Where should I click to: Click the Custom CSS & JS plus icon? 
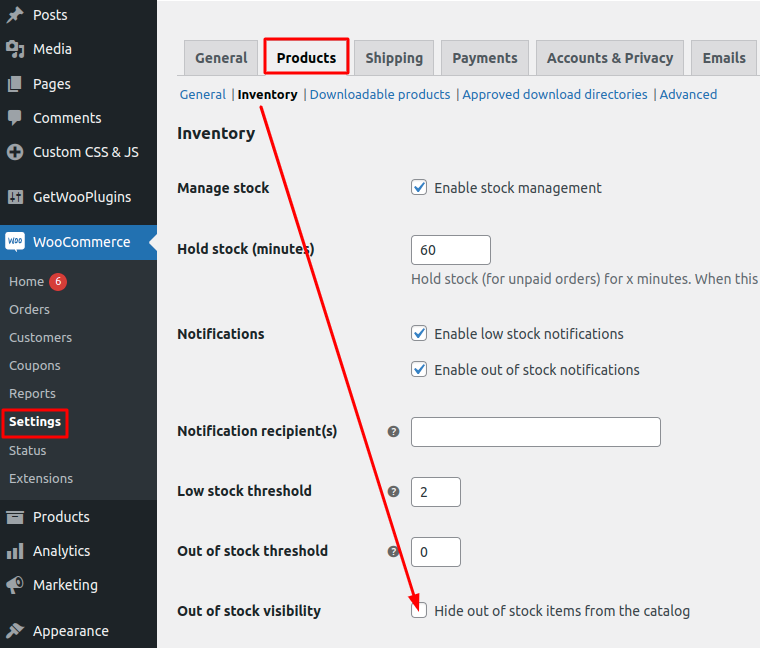click(15, 152)
